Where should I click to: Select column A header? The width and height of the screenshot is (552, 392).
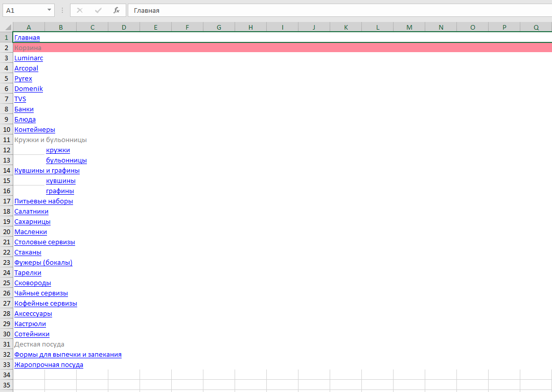pos(29,27)
